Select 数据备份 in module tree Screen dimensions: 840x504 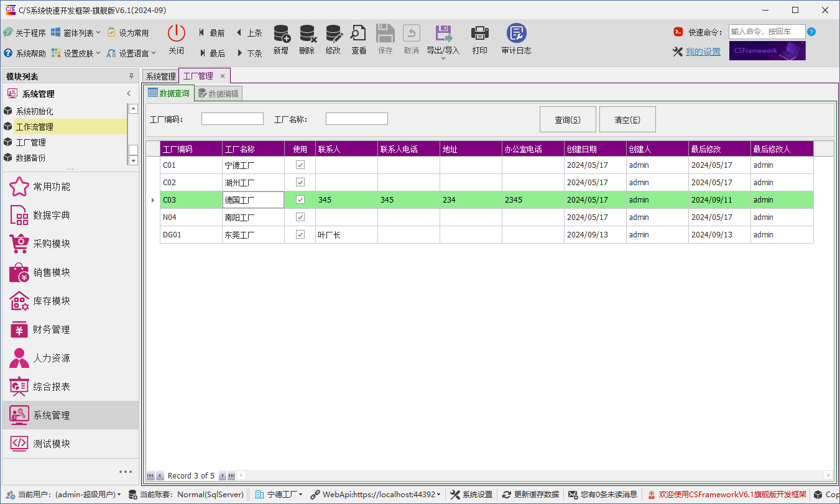pyautogui.click(x=65, y=158)
